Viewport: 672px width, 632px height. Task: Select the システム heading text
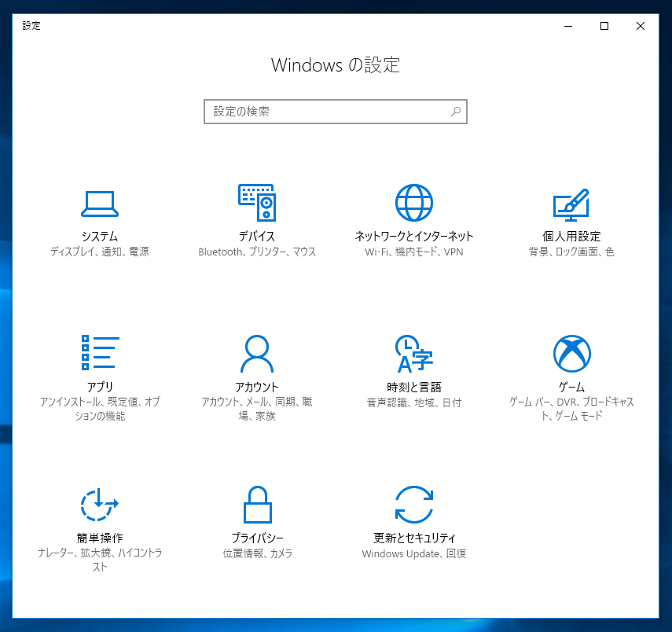[100, 237]
